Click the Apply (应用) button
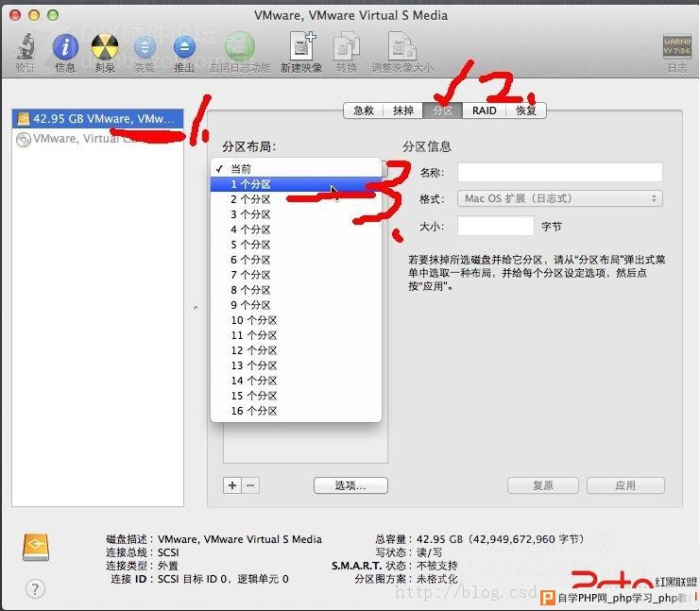 (625, 485)
